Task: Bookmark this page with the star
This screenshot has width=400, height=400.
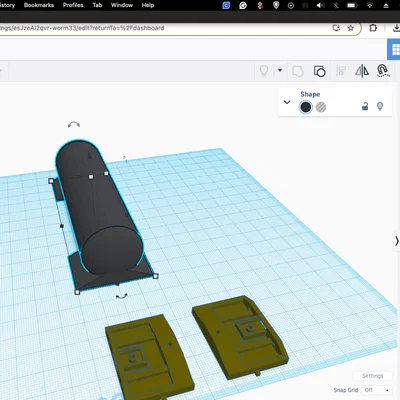Action: (350, 28)
